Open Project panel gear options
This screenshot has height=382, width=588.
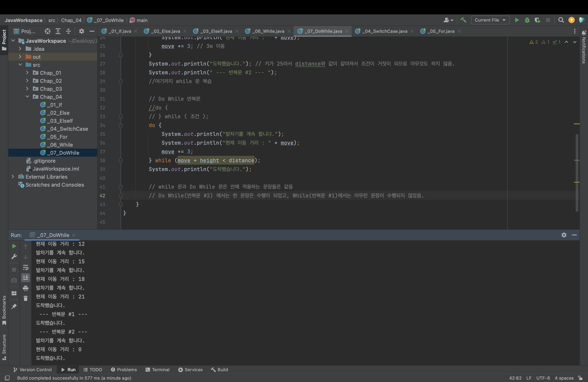click(81, 31)
